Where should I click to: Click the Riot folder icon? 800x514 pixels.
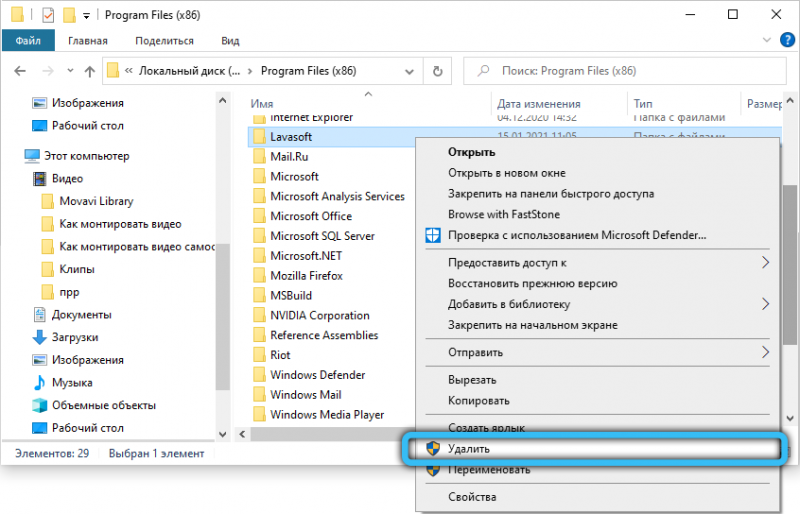(259, 355)
